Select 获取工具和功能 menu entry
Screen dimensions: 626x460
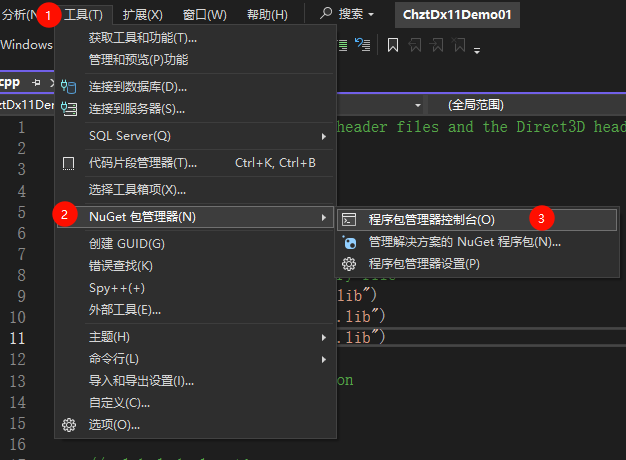coord(143,38)
